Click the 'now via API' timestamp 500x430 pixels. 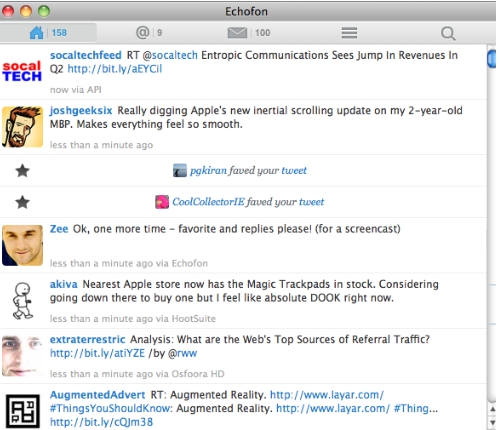click(76, 90)
